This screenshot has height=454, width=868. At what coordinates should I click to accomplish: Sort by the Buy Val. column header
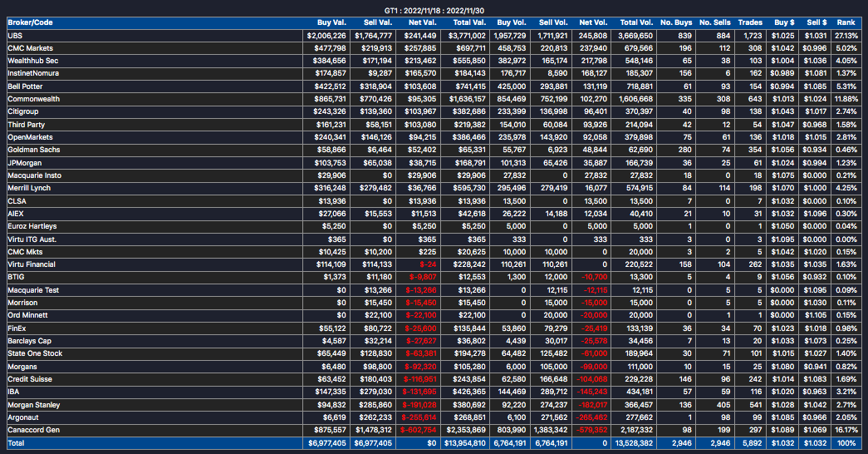331,22
